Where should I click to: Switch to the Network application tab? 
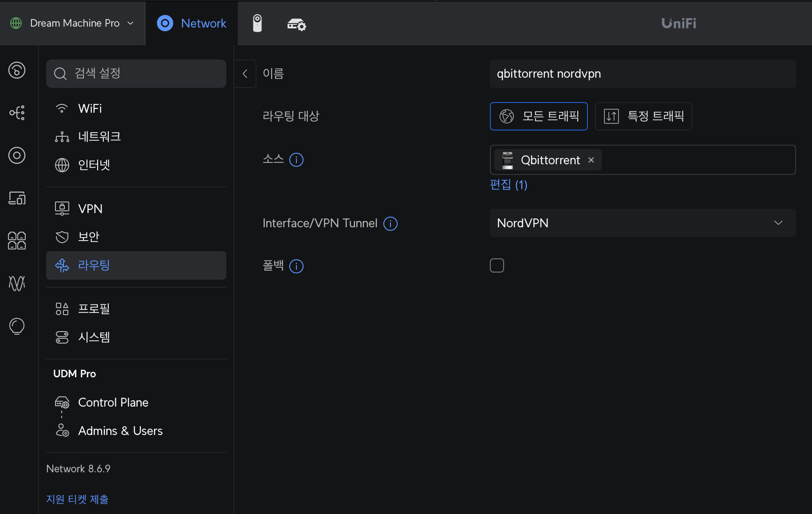pyautogui.click(x=192, y=23)
